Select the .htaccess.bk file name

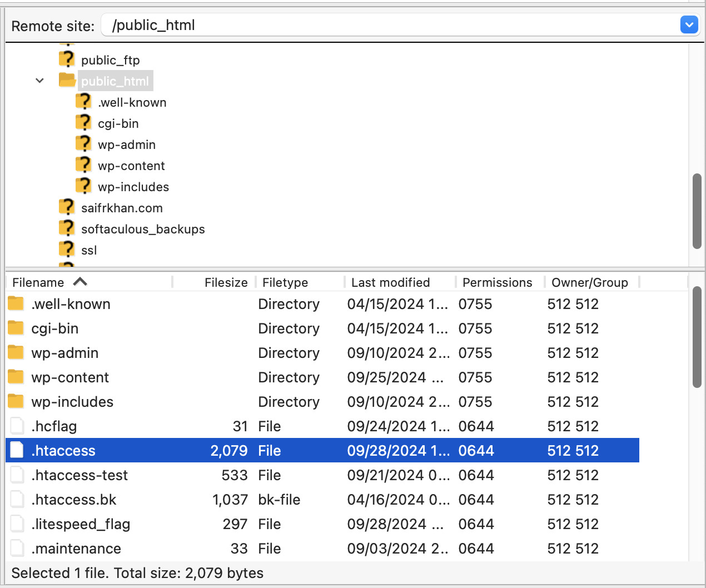tap(74, 500)
